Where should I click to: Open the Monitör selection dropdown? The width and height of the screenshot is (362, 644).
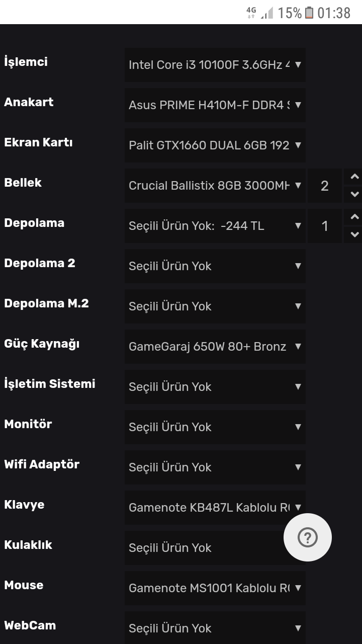[x=215, y=427]
